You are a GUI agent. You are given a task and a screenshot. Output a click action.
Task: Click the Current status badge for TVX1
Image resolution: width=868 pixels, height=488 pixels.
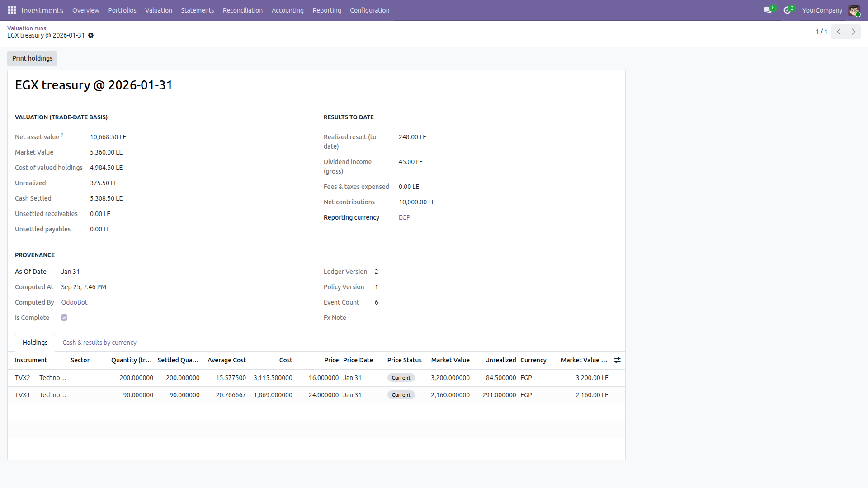click(x=401, y=395)
